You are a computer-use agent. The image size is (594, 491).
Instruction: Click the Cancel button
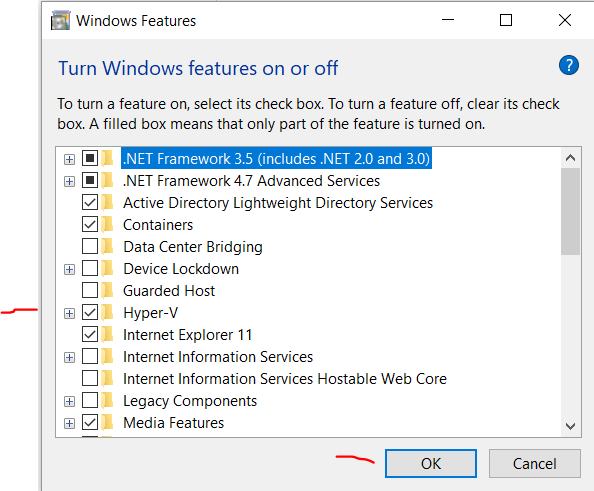tap(535, 463)
